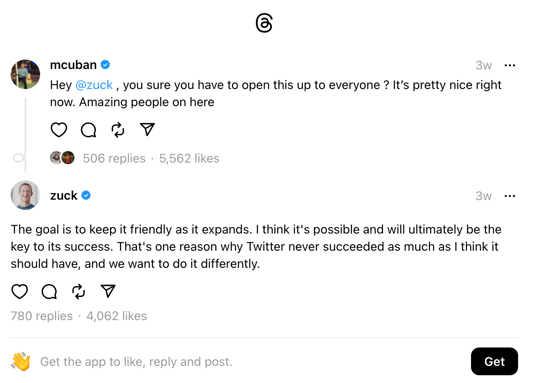Screen dimensions: 550x383
Task: Follow the @zuck mention link
Action: click(94, 85)
